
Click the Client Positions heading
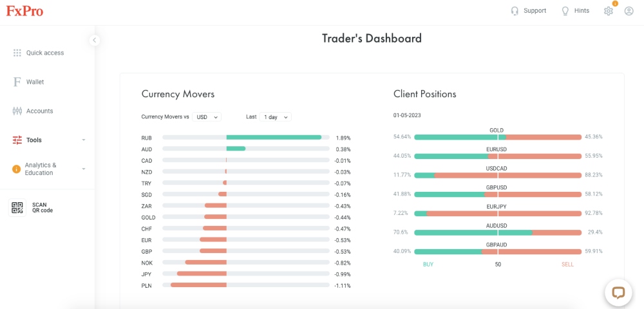pos(424,94)
